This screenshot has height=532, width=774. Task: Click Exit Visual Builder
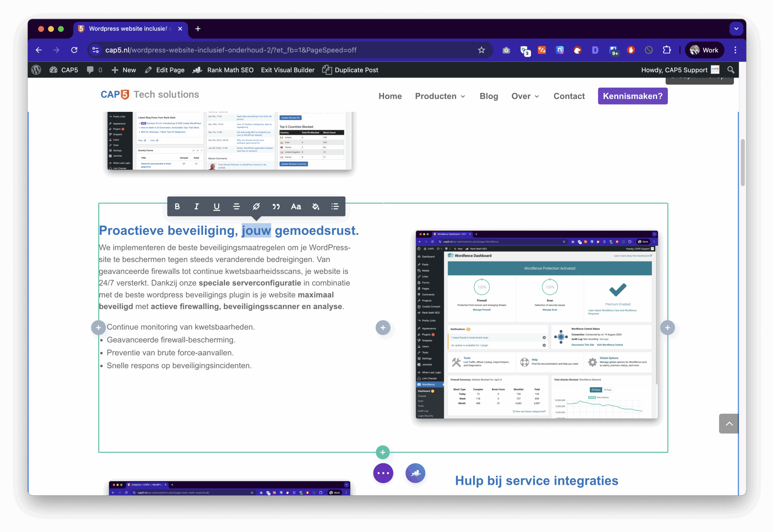288,70
